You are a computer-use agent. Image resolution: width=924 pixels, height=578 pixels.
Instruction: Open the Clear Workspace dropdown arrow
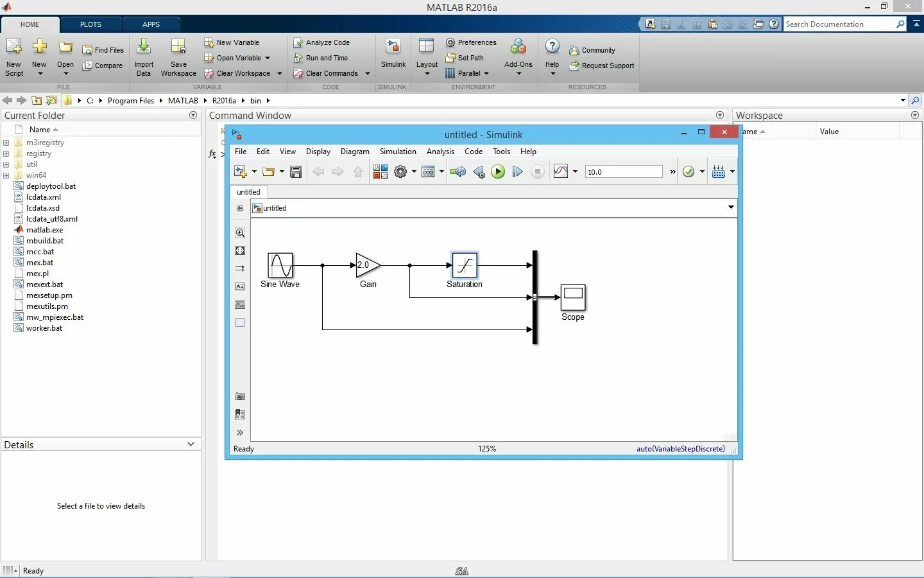280,73
